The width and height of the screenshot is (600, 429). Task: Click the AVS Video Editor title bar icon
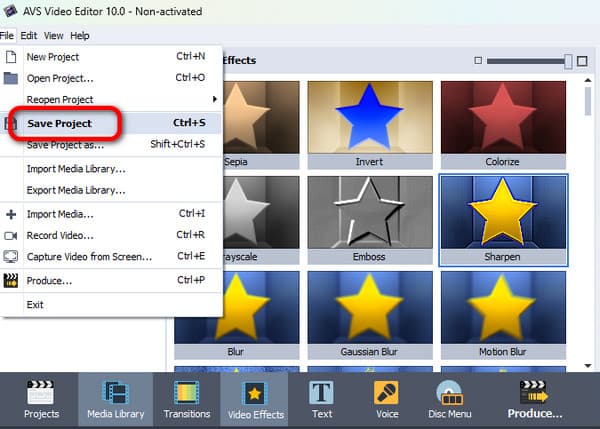click(10, 11)
